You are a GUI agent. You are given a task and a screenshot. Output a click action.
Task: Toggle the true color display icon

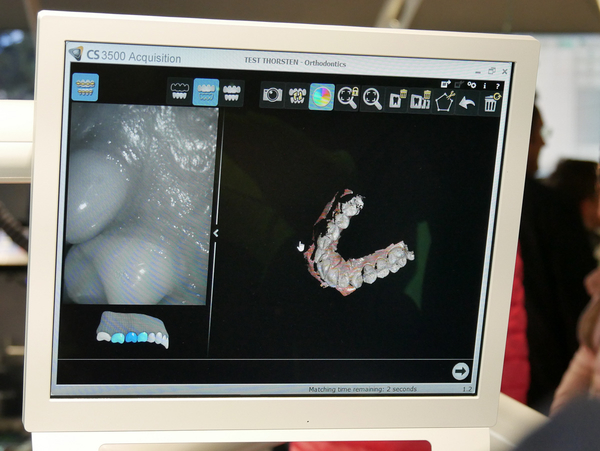point(321,97)
